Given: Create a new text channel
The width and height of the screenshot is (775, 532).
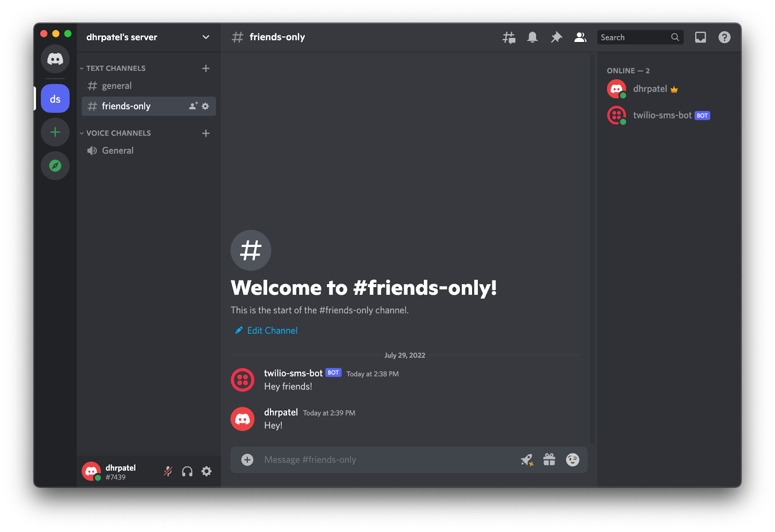Looking at the screenshot, I should pos(206,68).
